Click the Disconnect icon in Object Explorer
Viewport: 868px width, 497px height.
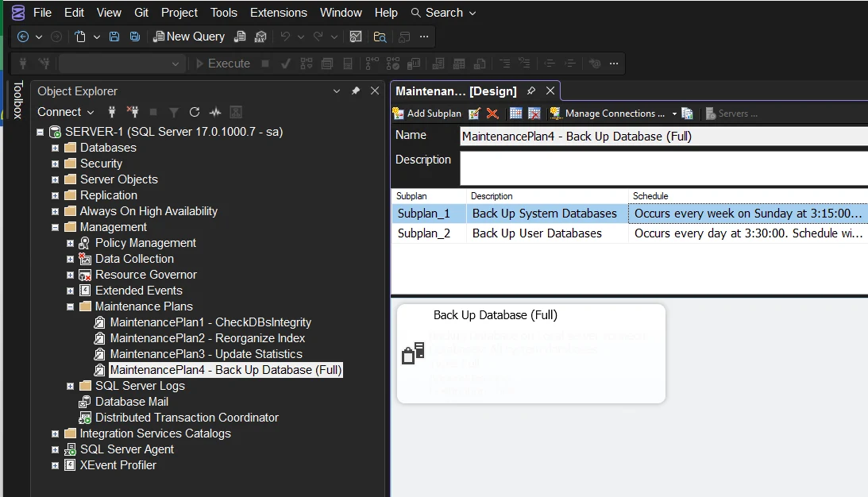coord(133,112)
